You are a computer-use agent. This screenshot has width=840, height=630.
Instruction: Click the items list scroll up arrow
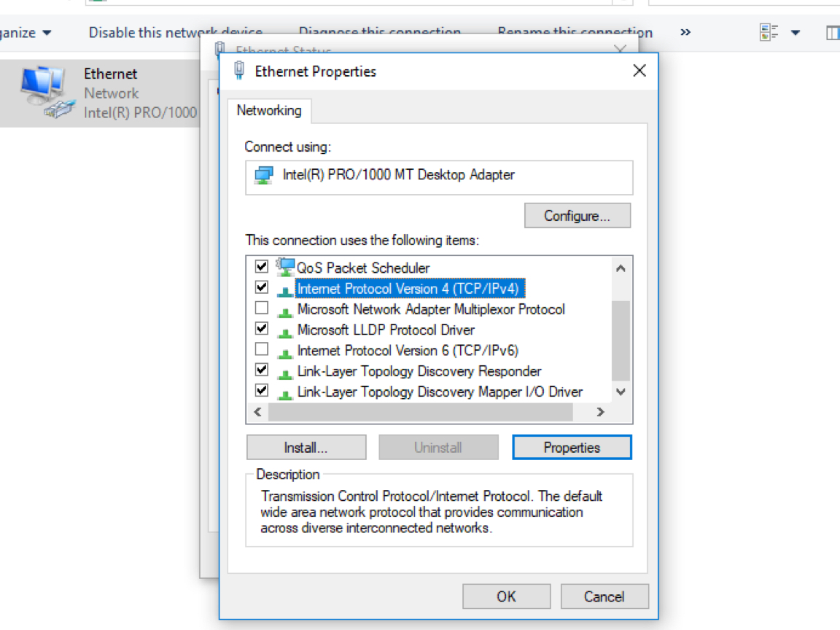pos(621,268)
